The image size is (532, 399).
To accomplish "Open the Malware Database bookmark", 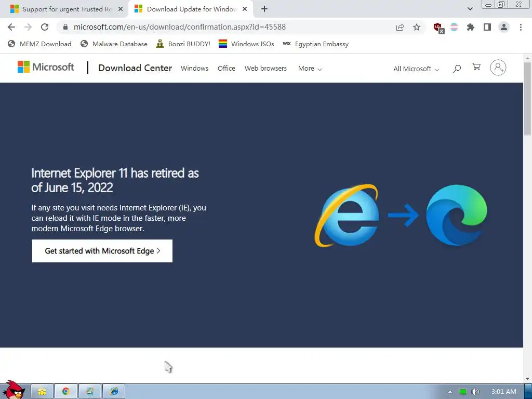I will click(114, 44).
